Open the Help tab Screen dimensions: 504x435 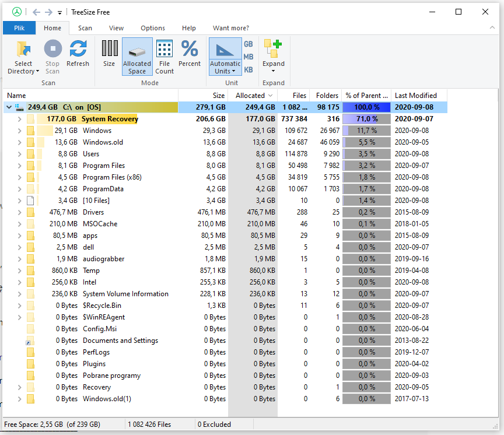188,28
